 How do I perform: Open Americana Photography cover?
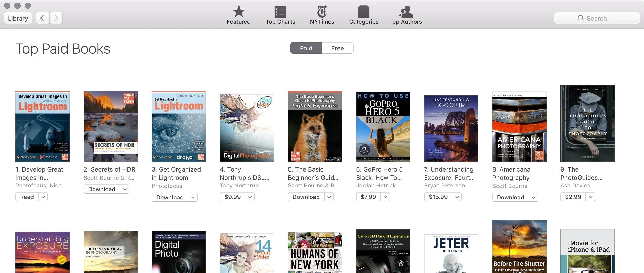519,126
